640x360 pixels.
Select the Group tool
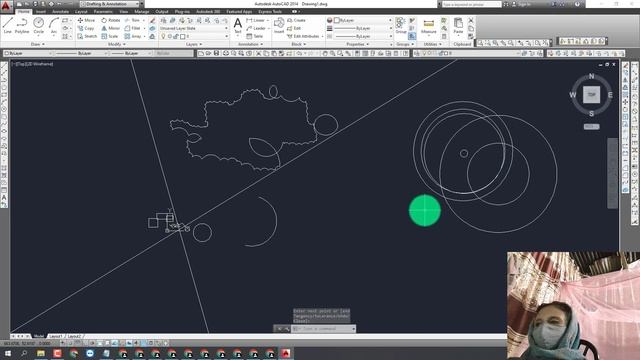pos(401,25)
